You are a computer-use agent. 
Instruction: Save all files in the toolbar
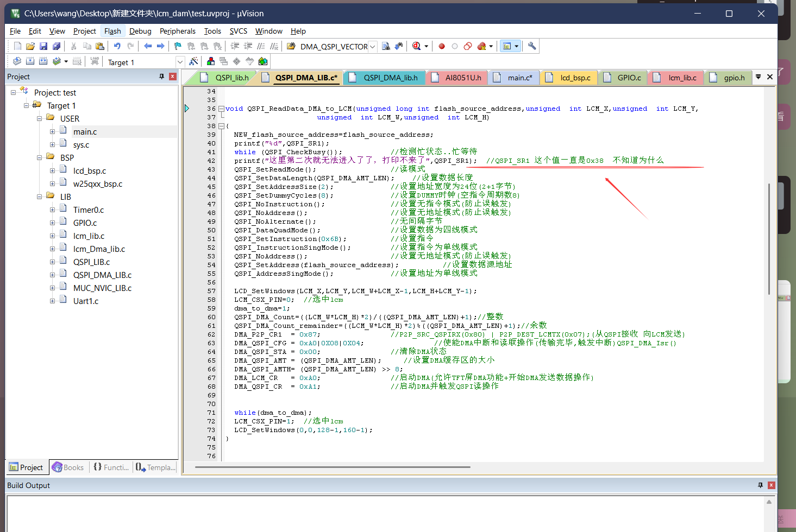[x=57, y=46]
